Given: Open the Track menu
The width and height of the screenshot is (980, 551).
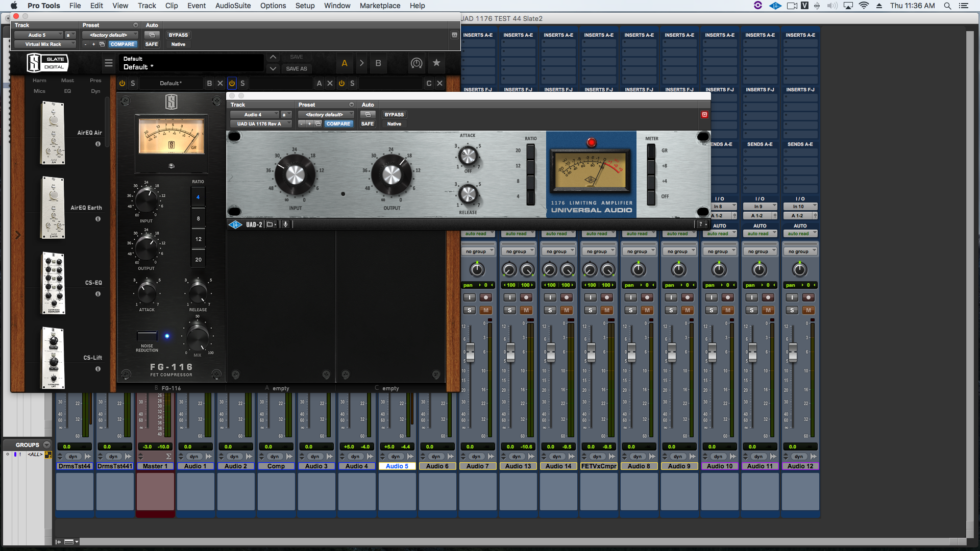Looking at the screenshot, I should [146, 6].
